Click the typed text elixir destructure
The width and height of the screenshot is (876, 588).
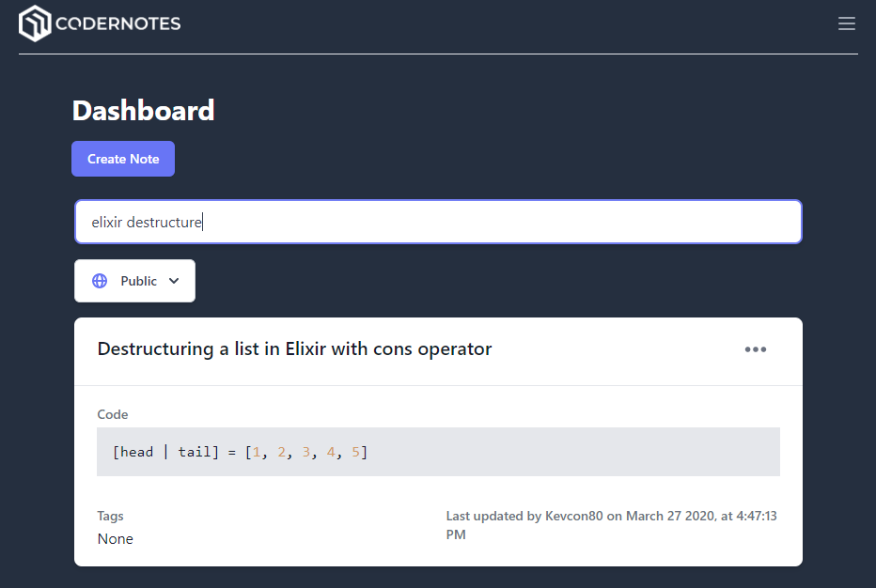coord(147,223)
